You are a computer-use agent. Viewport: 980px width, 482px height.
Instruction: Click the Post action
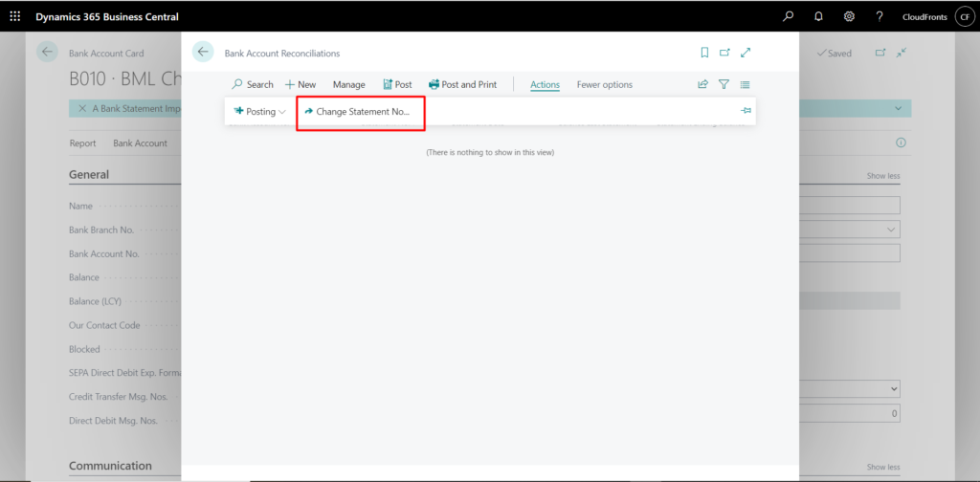coord(397,84)
